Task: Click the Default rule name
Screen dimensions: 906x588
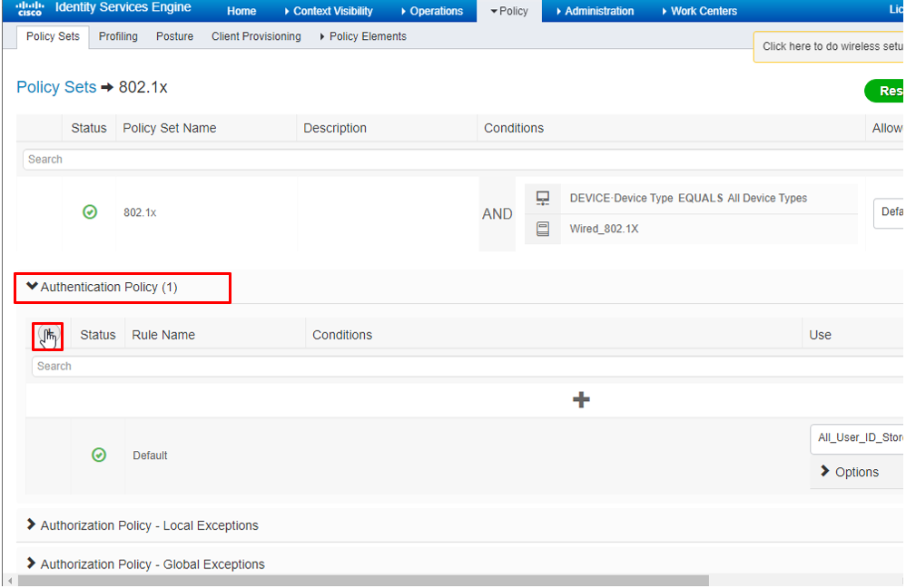Action: pyautogui.click(x=150, y=456)
